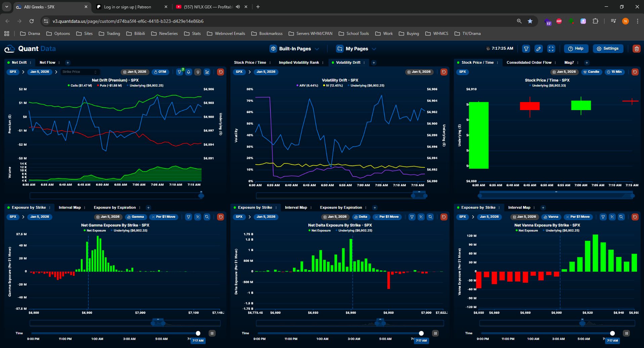Toggle the ARV series in Volatility Drift legend
This screenshot has width=644, height=348.
(x=307, y=86)
